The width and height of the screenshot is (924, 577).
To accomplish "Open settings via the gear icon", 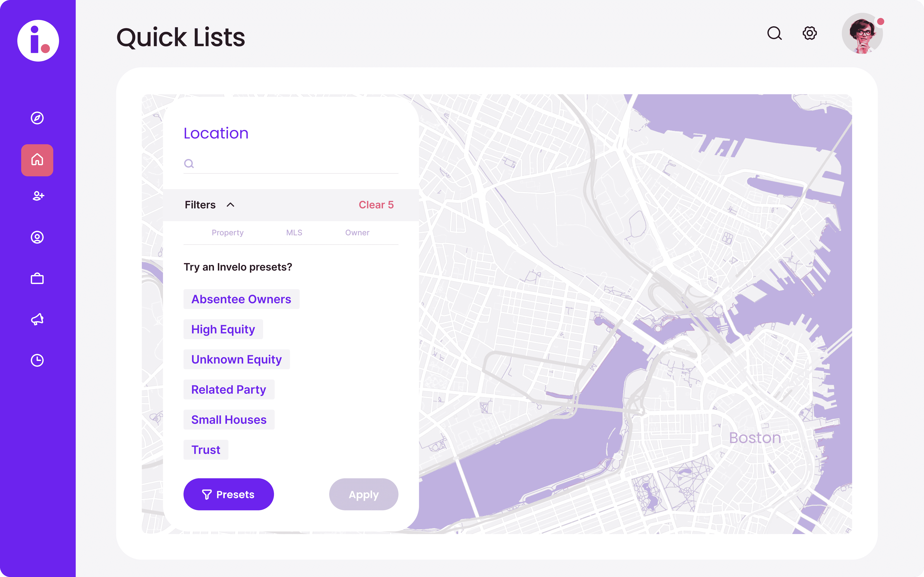I will click(x=809, y=33).
